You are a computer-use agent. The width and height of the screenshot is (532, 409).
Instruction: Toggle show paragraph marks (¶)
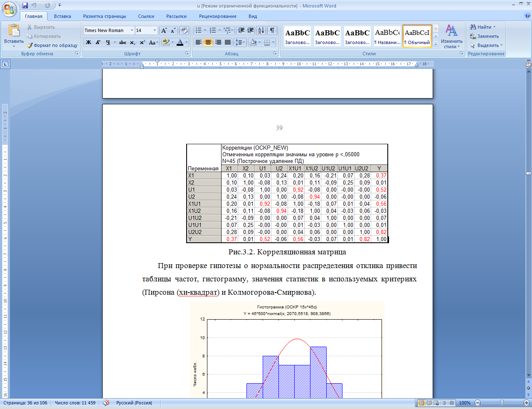(272, 30)
